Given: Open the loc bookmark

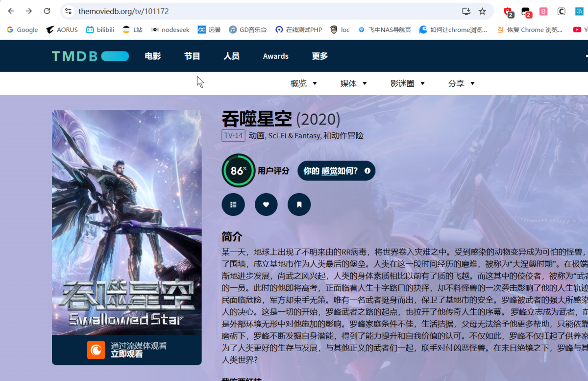Looking at the screenshot, I should coord(340,29).
